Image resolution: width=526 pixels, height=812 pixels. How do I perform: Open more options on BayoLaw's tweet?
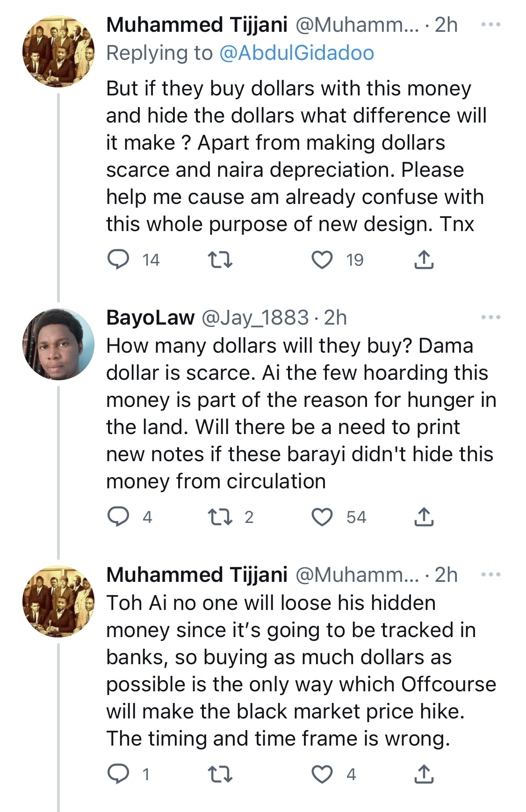click(490, 317)
